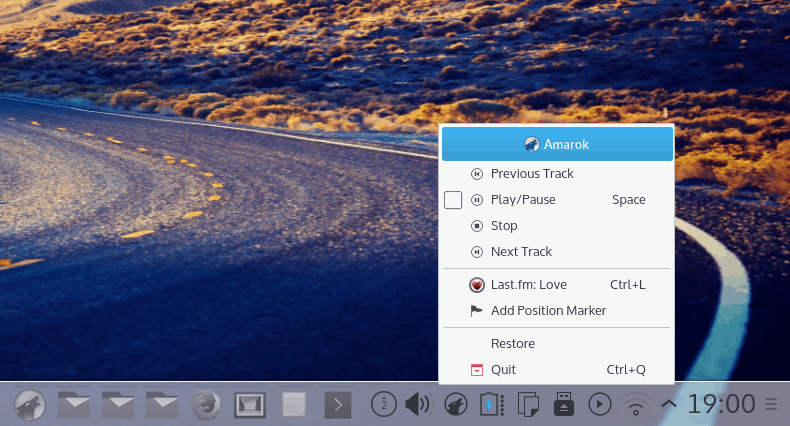Select Previous Track in the Amarok menu

[x=557, y=174]
